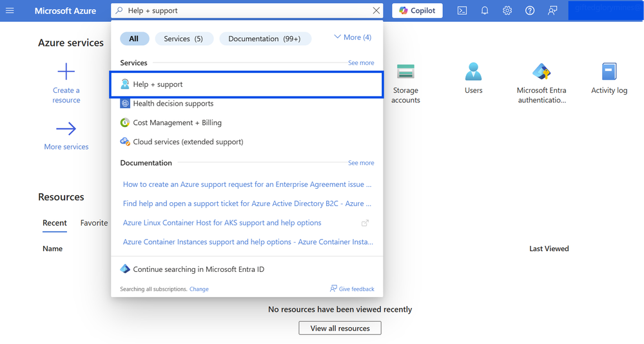Open portal settings gear
The height and width of the screenshot is (344, 644).
[x=507, y=11]
